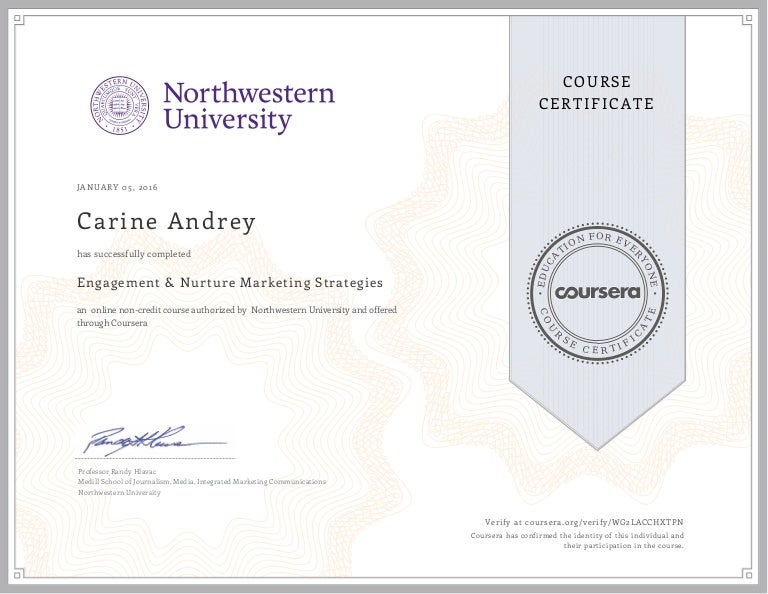768x594 pixels.
Task: Click the Coursera circular seal logo
Action: pyautogui.click(x=597, y=293)
